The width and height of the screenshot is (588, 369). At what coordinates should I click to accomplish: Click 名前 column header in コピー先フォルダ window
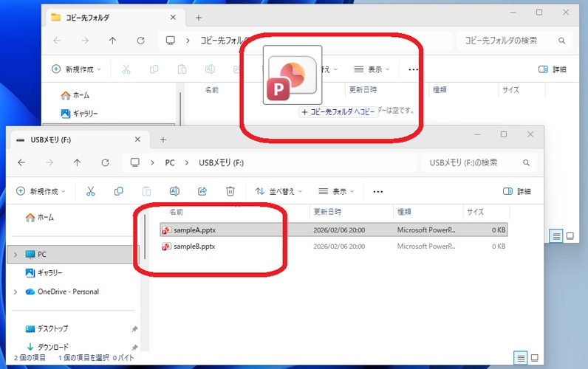(x=212, y=90)
